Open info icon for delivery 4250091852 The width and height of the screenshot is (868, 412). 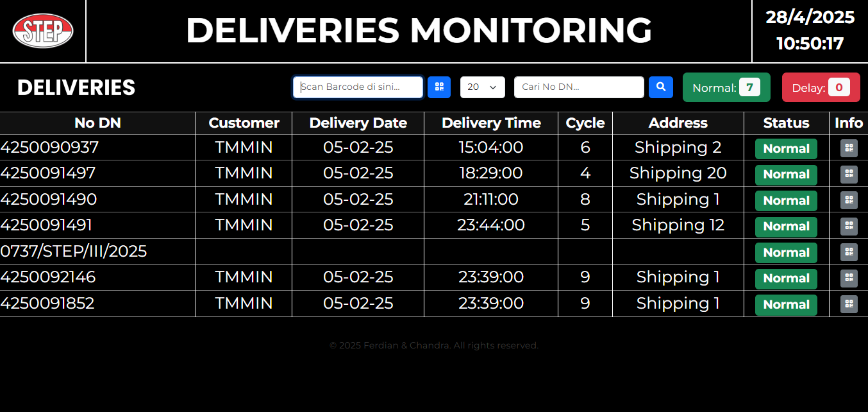point(849,305)
